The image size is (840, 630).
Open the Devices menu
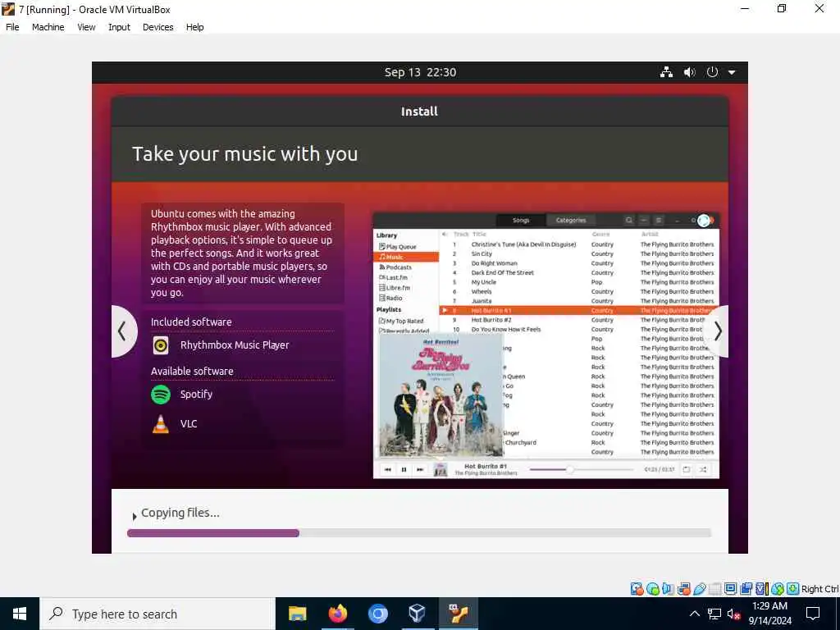click(157, 27)
